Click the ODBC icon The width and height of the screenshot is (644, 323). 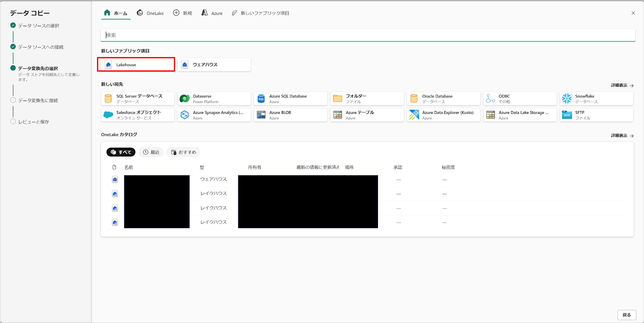click(491, 99)
